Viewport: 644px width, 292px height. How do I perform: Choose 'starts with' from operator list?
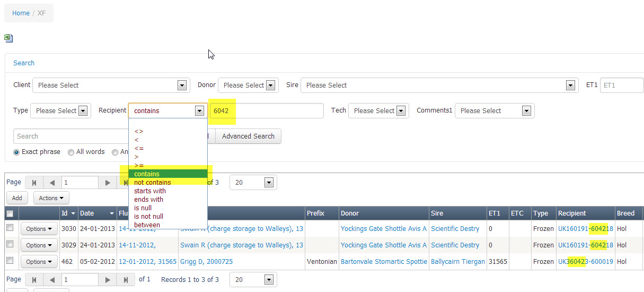point(150,191)
